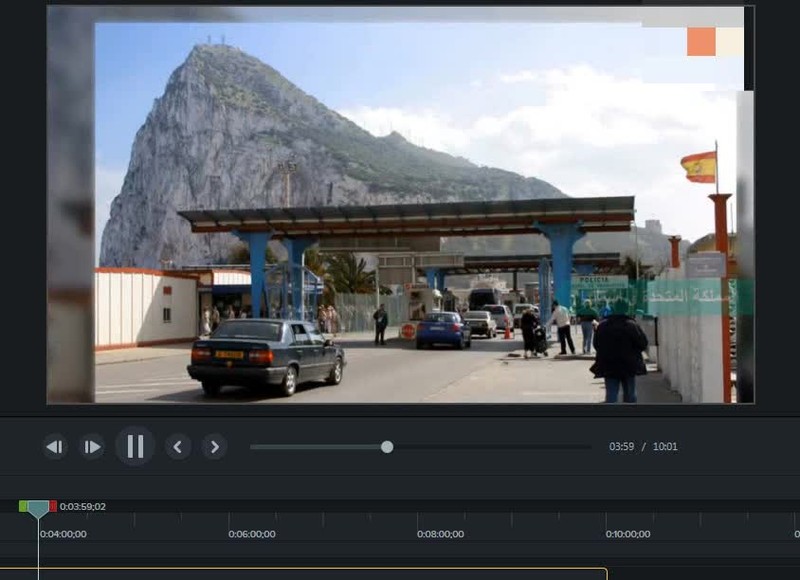Click the 0:03:59;02 playhead time readout

click(83, 507)
